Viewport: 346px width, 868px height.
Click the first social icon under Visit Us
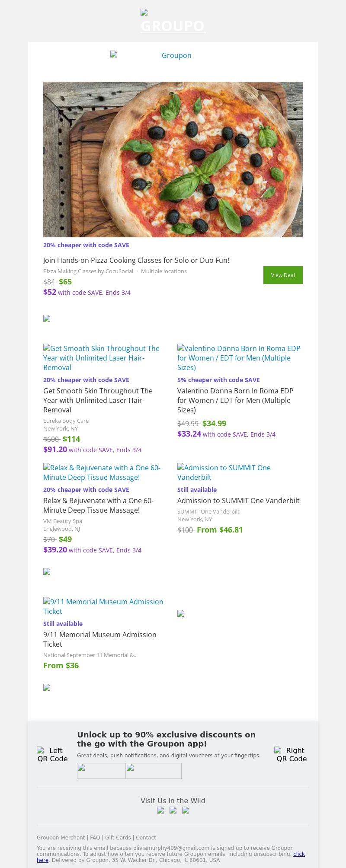[160, 811]
